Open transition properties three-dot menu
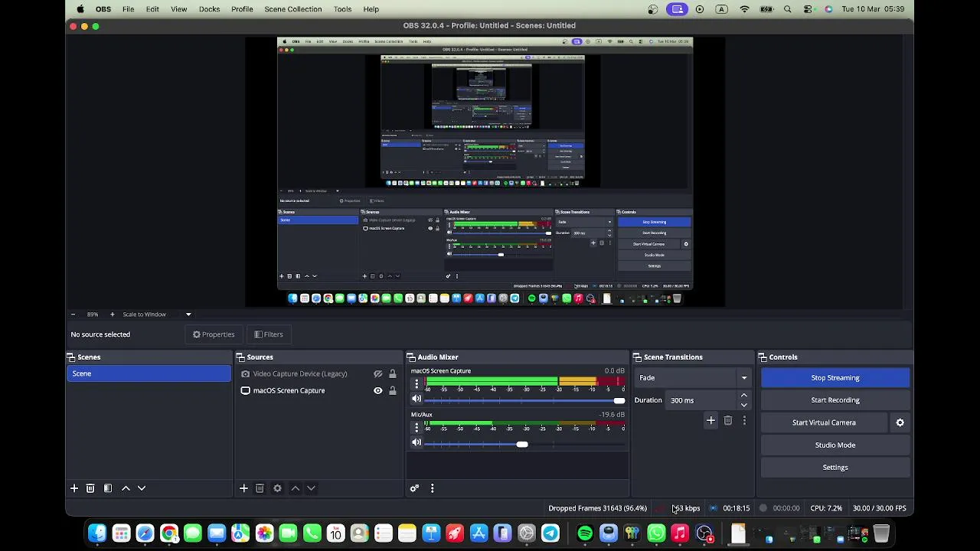The image size is (980, 551). pyautogui.click(x=744, y=420)
